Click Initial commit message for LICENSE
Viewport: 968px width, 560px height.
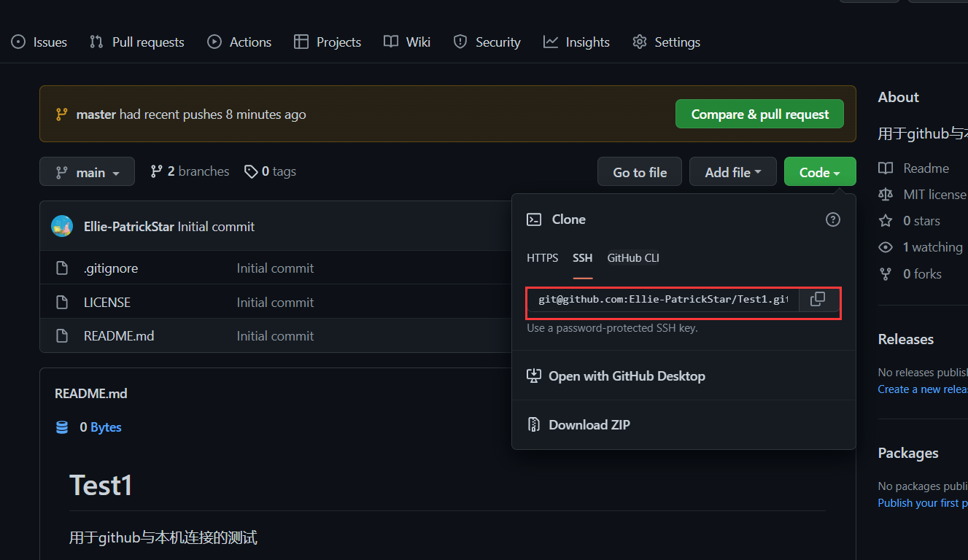pyautogui.click(x=275, y=303)
